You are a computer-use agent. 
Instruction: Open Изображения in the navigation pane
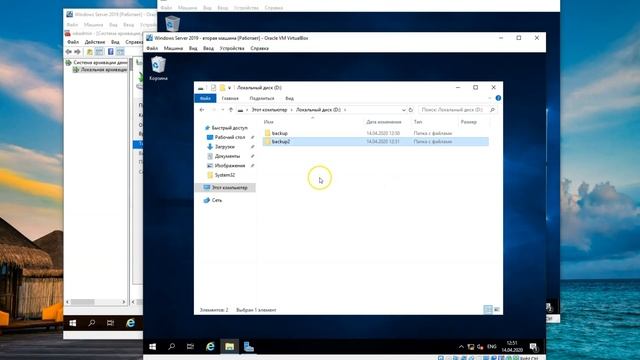coord(230,165)
